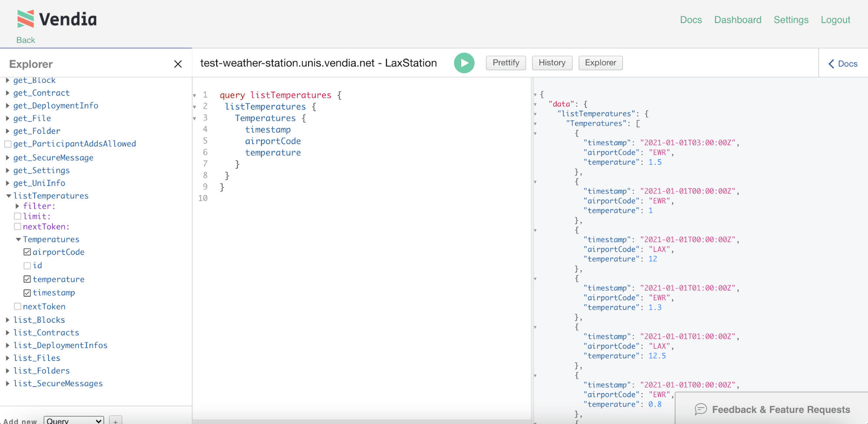Viewport: 868px width, 424px height.
Task: Fold line 2 listTemperatures block in editor
Action: coord(195,106)
